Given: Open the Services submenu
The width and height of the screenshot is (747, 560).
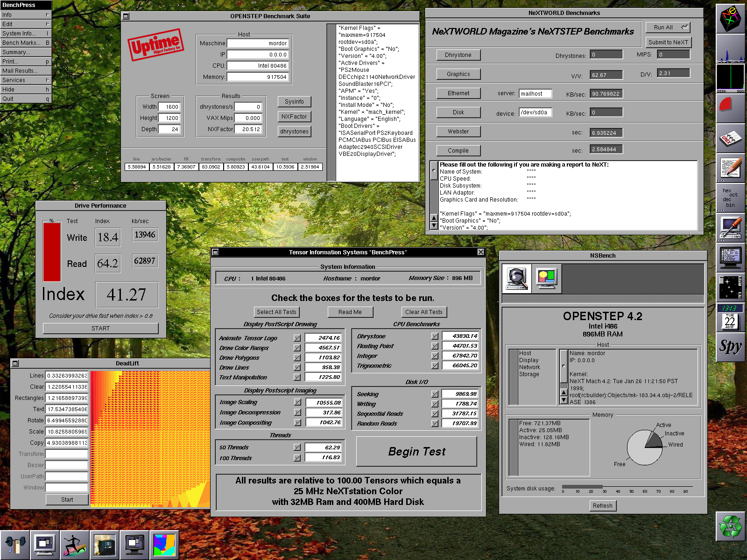Looking at the screenshot, I should [x=26, y=80].
